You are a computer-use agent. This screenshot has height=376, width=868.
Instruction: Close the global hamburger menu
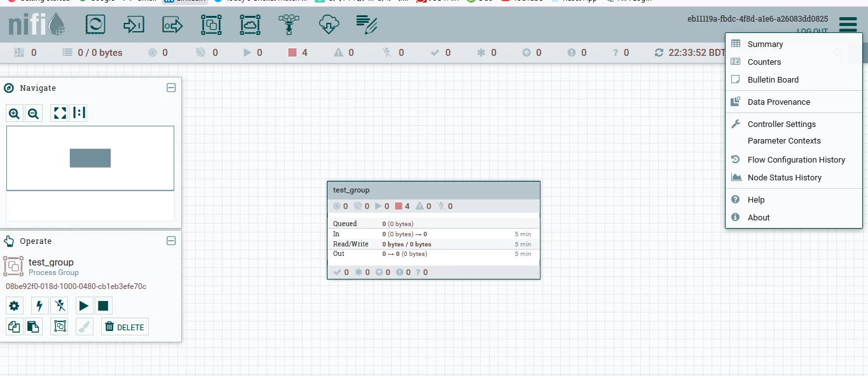pos(848,25)
